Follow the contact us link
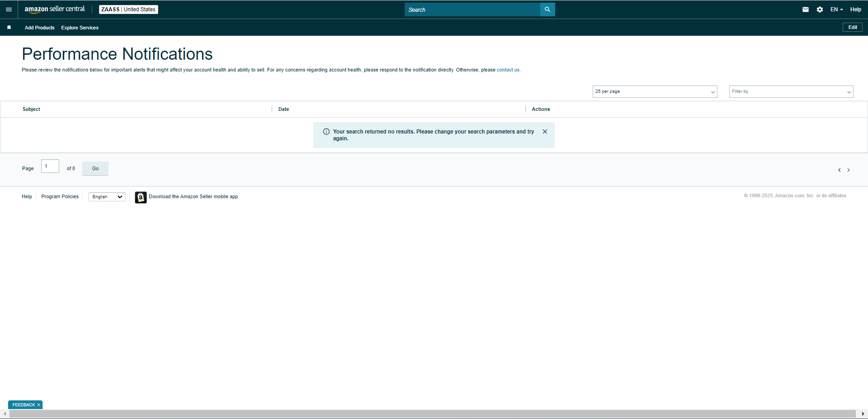The image size is (868, 419). 508,70
